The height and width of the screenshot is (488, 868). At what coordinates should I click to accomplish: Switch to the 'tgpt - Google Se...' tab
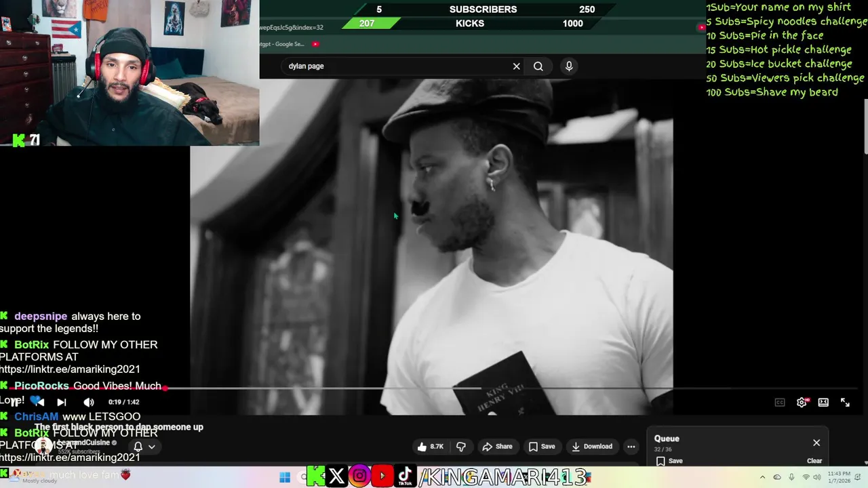[x=281, y=44]
